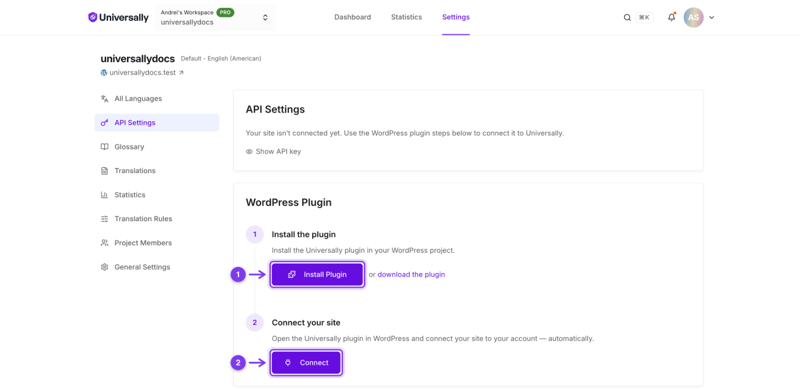
Task: Click the Install Plugin button
Action: [317, 275]
